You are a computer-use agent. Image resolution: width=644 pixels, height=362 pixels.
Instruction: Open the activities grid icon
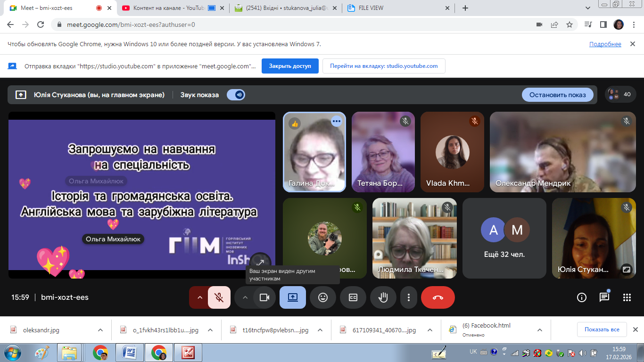point(627,297)
